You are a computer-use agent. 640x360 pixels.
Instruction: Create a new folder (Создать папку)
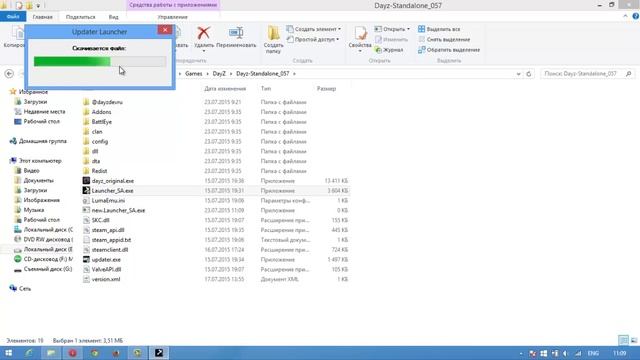(x=273, y=39)
